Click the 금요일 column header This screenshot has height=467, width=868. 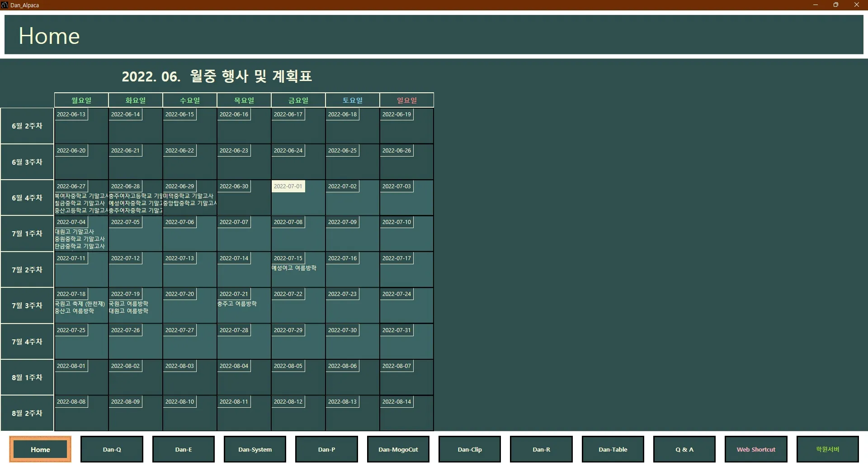(298, 100)
